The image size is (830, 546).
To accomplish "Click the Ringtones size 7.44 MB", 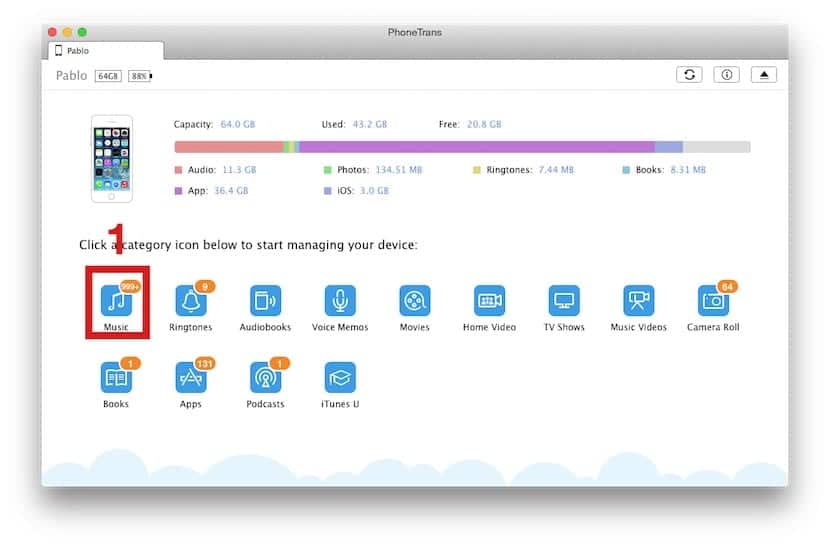I will pos(556,170).
